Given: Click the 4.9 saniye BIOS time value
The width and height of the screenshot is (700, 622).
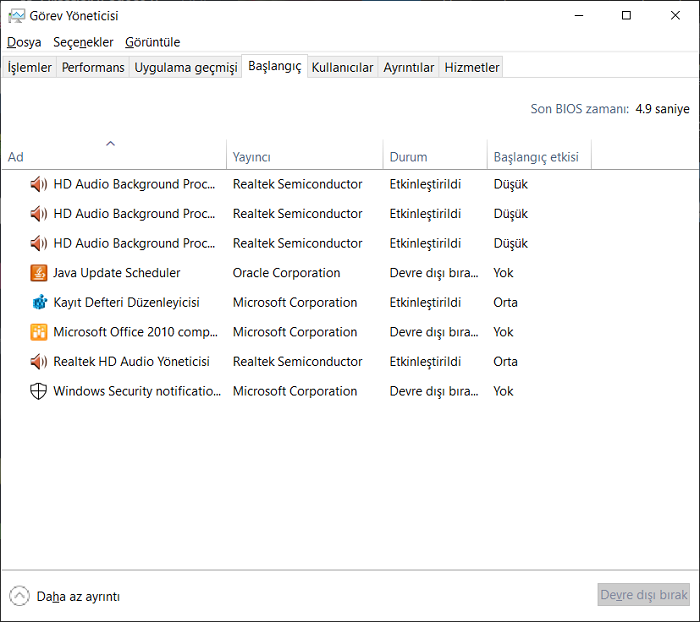Looking at the screenshot, I should (x=662, y=109).
